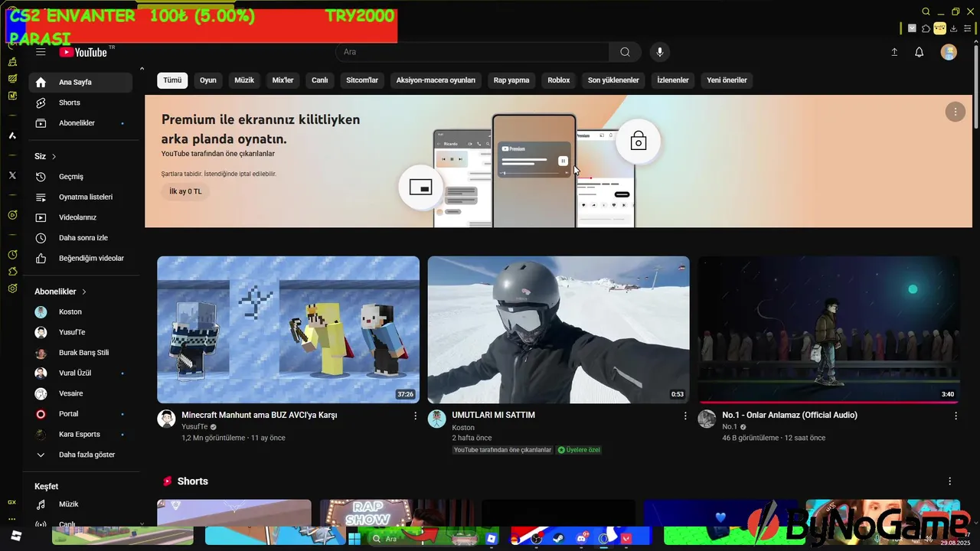Open Videolarınız in the sidebar
Image resolution: width=980 pixels, height=551 pixels.
coord(80,217)
